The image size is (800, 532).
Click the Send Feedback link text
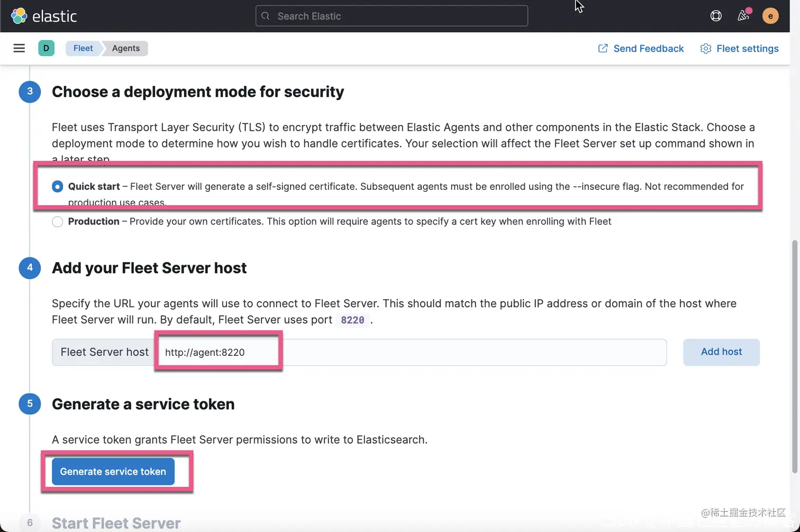(649, 49)
